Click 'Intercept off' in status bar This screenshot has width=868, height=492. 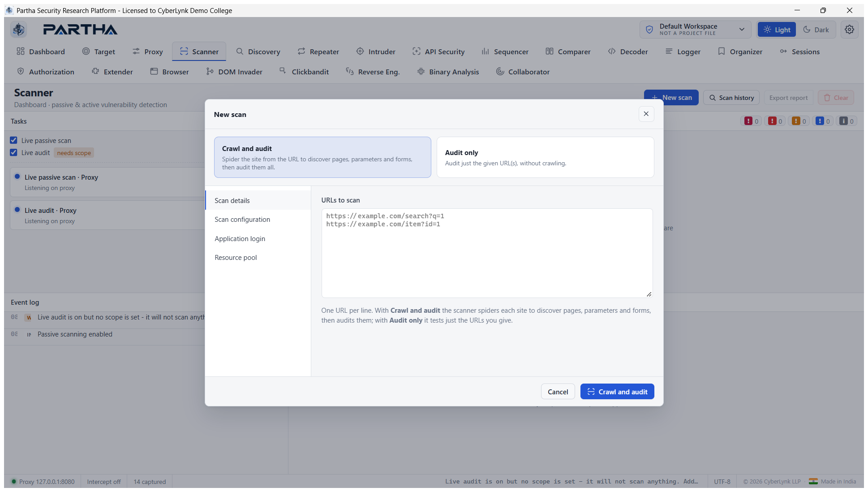click(104, 482)
